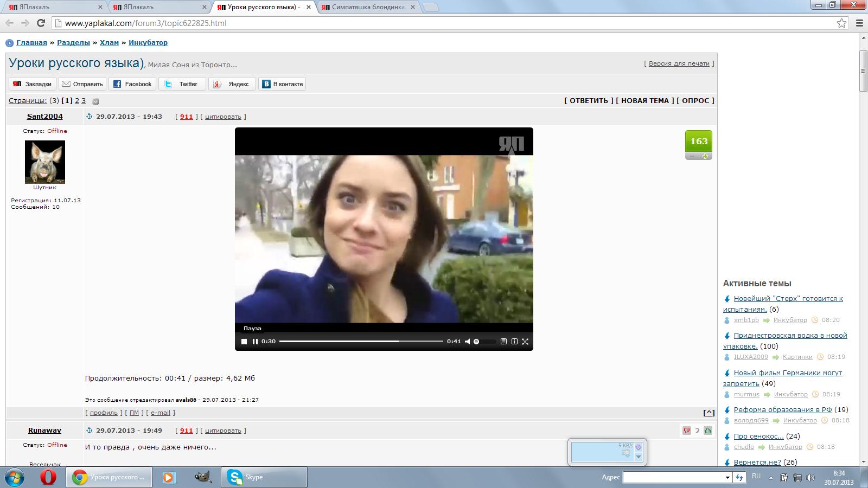This screenshot has width=868, height=488.
Task: Open the system volume tray icon
Action: coord(810,477)
